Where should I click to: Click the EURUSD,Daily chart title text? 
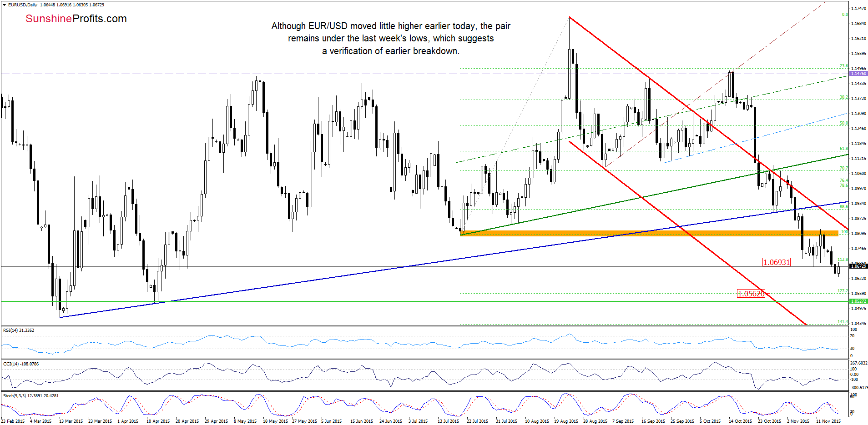tap(23, 5)
